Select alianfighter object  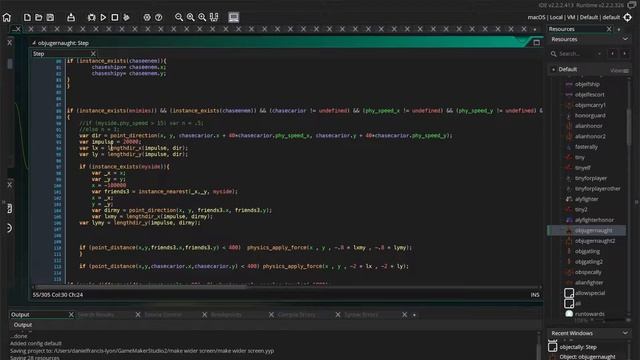(x=589, y=282)
